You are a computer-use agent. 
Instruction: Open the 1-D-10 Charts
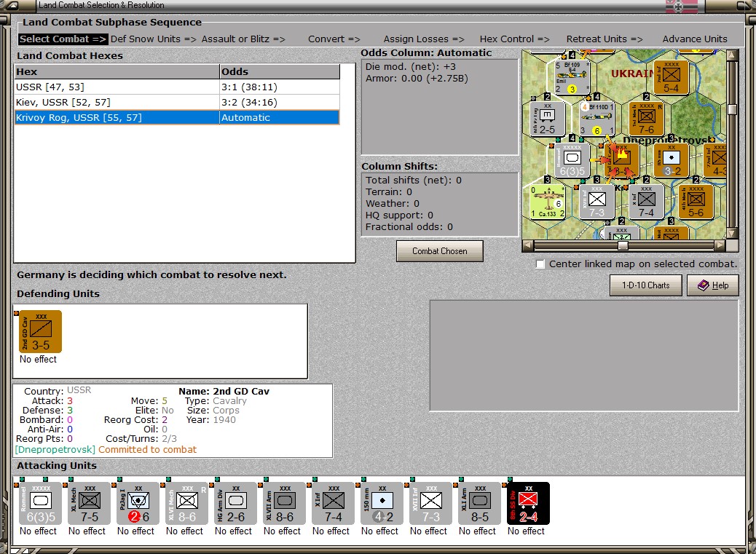click(x=645, y=285)
